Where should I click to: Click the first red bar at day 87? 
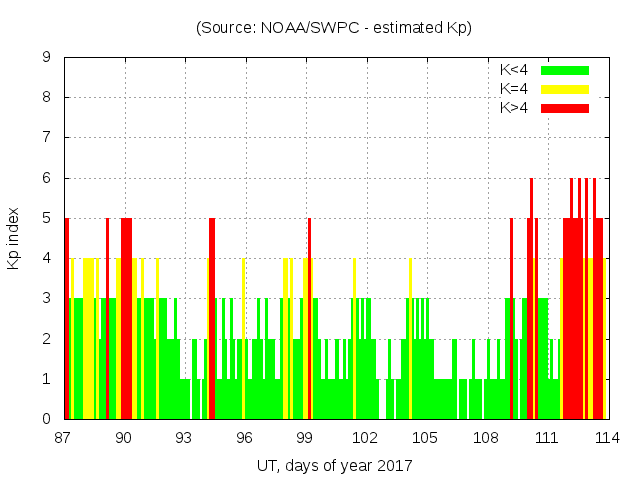point(67,320)
